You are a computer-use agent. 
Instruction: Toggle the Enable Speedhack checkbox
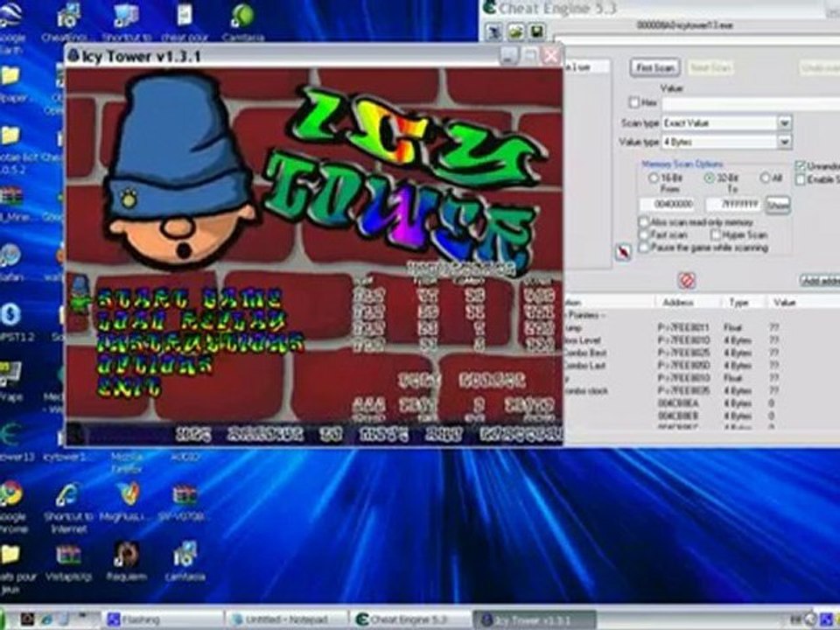click(x=801, y=179)
